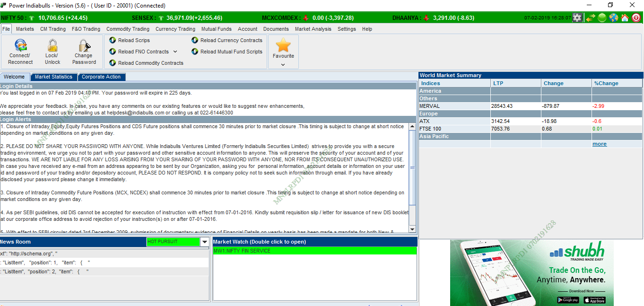Click the red power icon
Image resolution: width=644 pixels, height=306 pixels.
coord(636,18)
